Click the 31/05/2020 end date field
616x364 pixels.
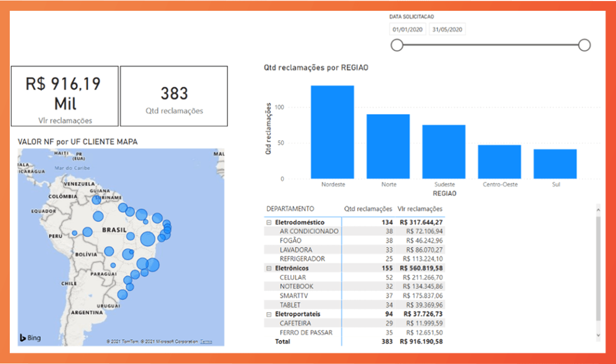tap(447, 29)
